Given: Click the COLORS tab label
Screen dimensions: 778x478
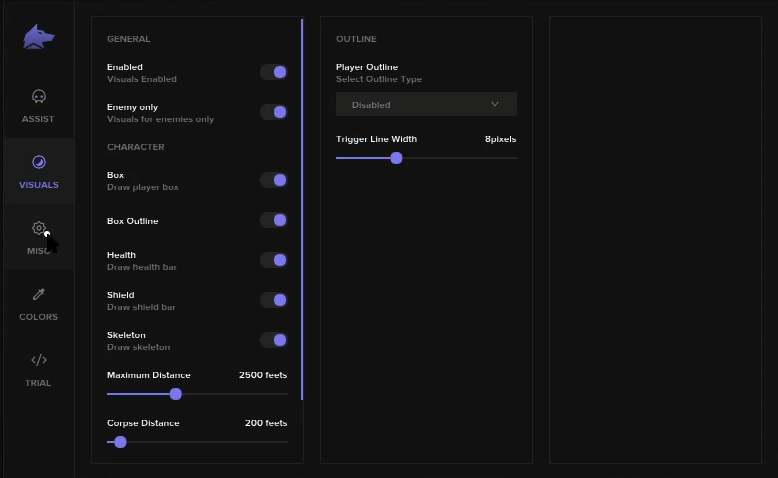Looking at the screenshot, I should click(x=38, y=317).
